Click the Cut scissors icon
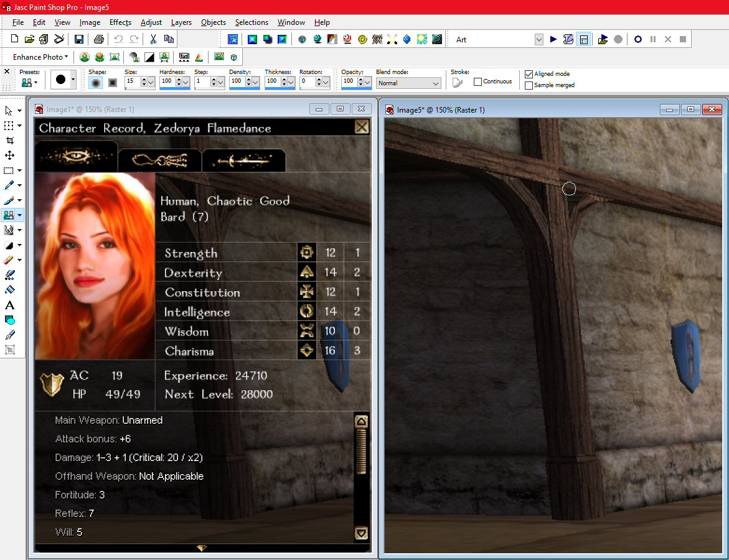Image resolution: width=729 pixels, height=560 pixels. 153,39
